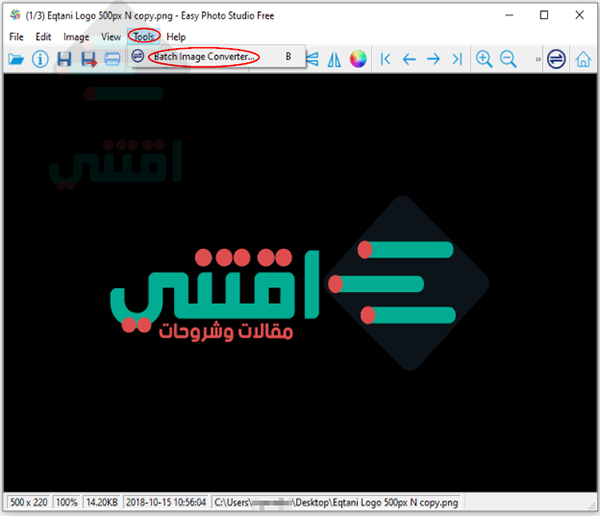
Task: Click the Batch Image Converter menu item icon
Action: coord(138,56)
